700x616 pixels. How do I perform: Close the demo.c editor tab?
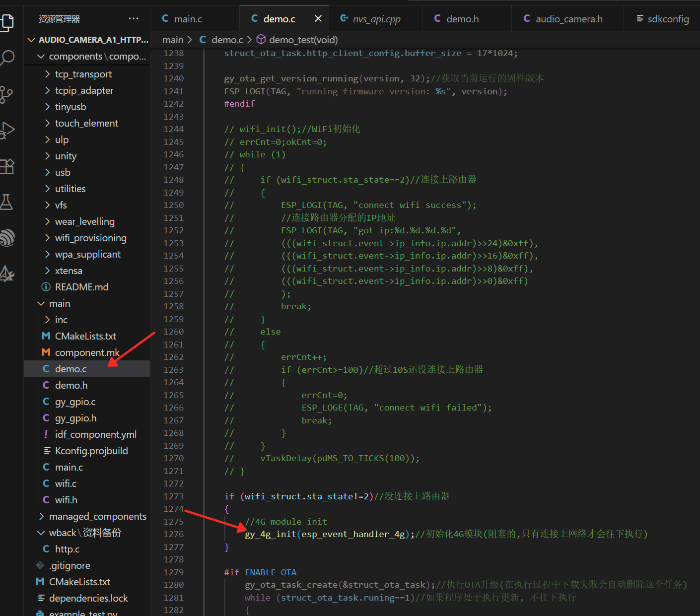(x=318, y=19)
